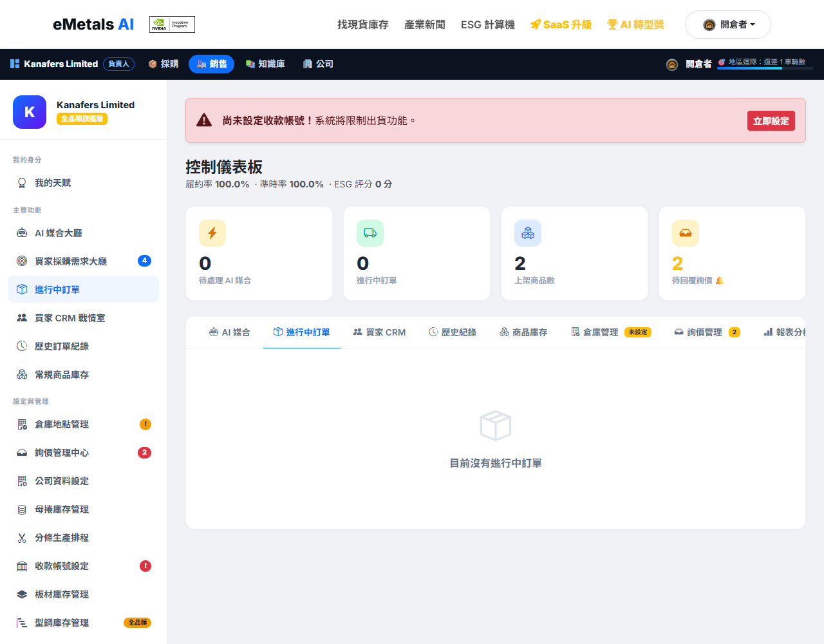Click the 負責人 role badge
Viewport: 824px width, 644px height.
[x=118, y=64]
